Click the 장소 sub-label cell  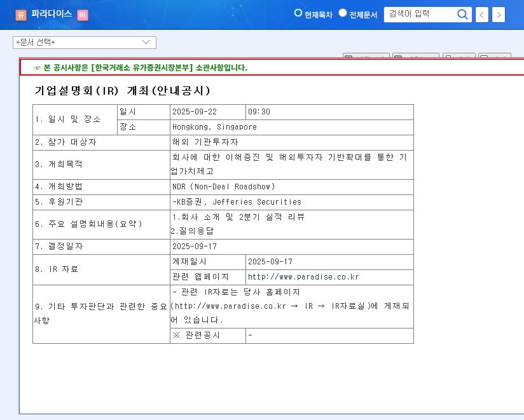(144, 127)
